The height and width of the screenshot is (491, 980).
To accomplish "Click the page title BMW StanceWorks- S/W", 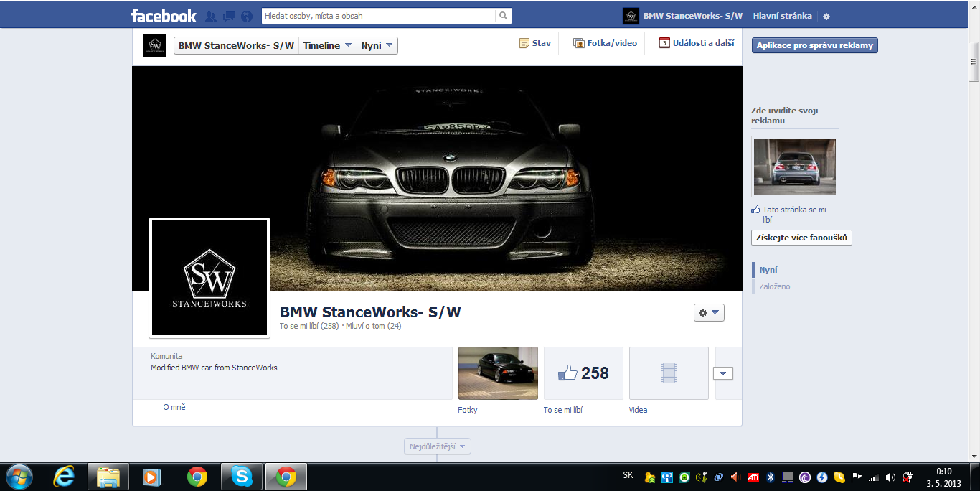I will [370, 312].
